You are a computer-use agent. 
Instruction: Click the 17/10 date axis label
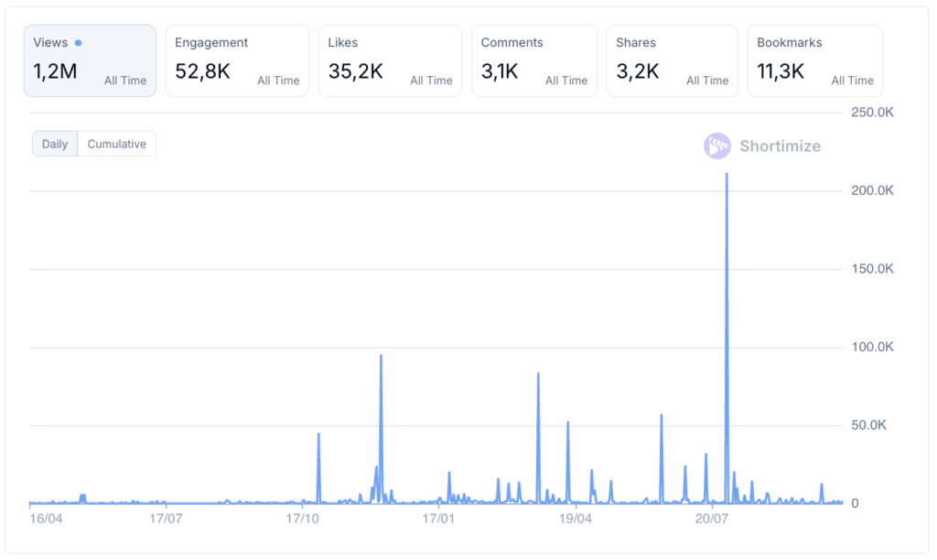(x=302, y=519)
